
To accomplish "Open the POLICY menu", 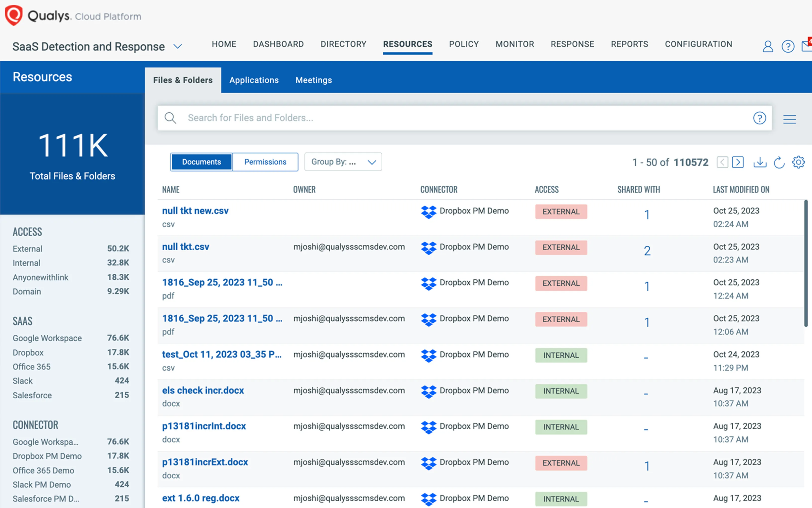I will click(464, 44).
